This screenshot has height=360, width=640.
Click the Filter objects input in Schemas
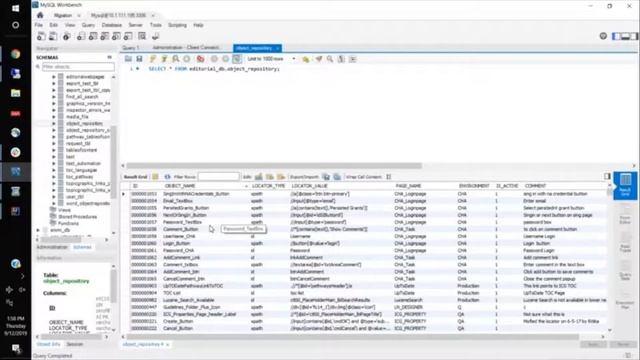pyautogui.click(x=78, y=67)
